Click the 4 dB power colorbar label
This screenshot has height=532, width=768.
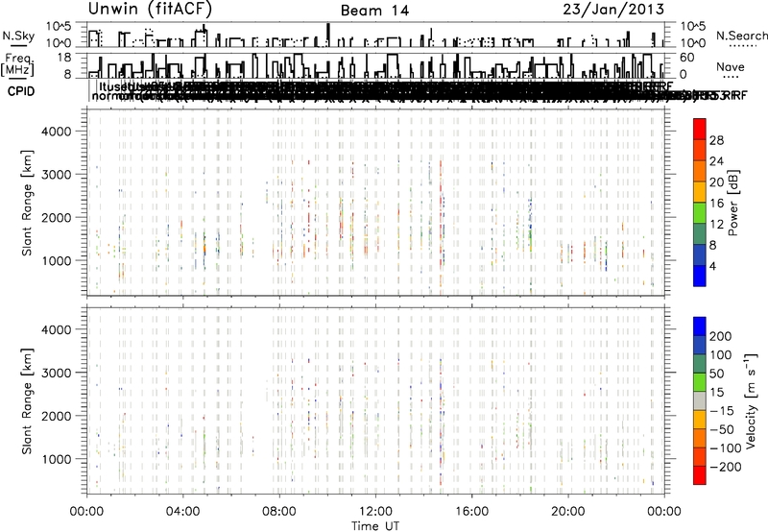tap(712, 267)
